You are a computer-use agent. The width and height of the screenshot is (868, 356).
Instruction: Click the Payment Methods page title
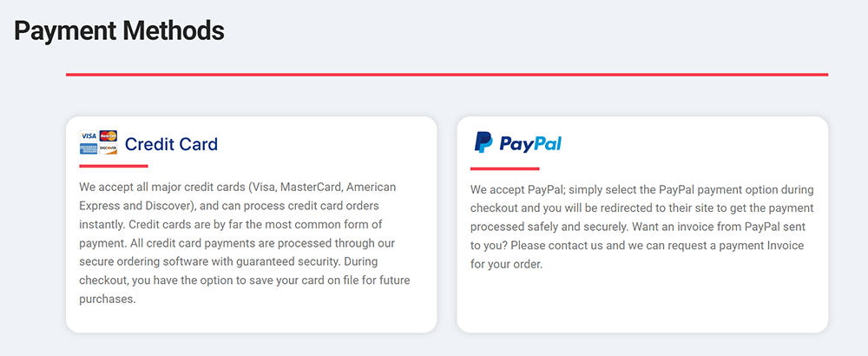click(x=119, y=31)
